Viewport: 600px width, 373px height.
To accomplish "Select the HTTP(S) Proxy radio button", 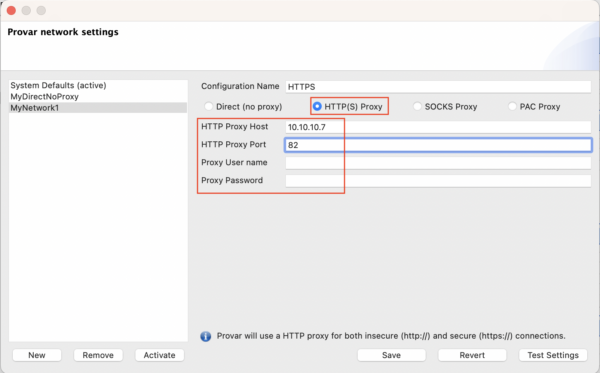I will 317,106.
